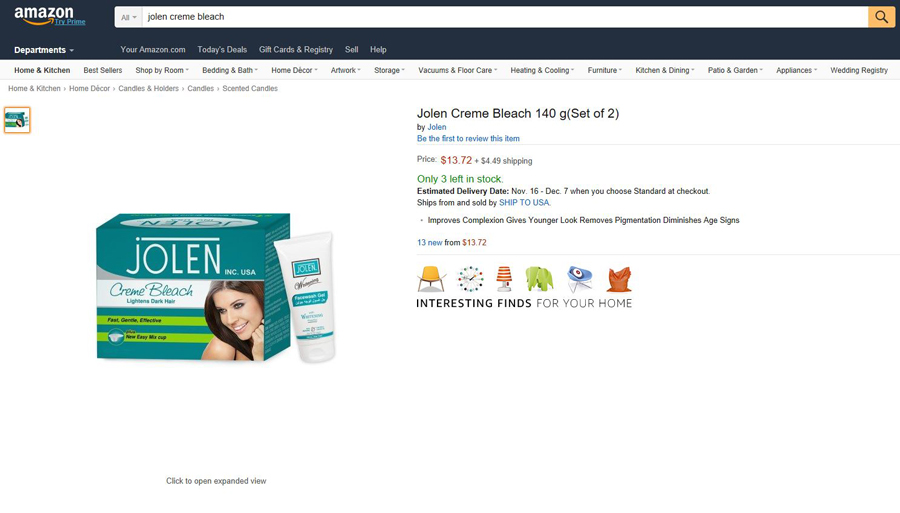
Task: Click the wall clock icon
Action: point(470,279)
